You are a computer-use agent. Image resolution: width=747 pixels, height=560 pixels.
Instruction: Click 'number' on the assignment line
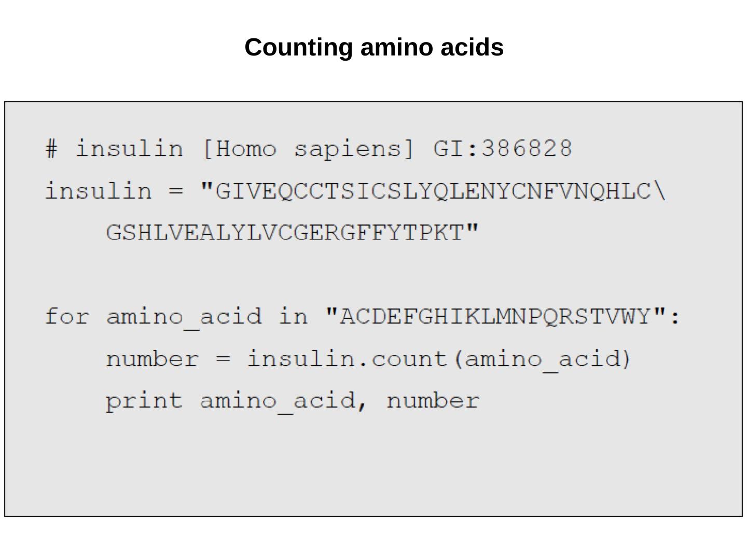coord(152,359)
